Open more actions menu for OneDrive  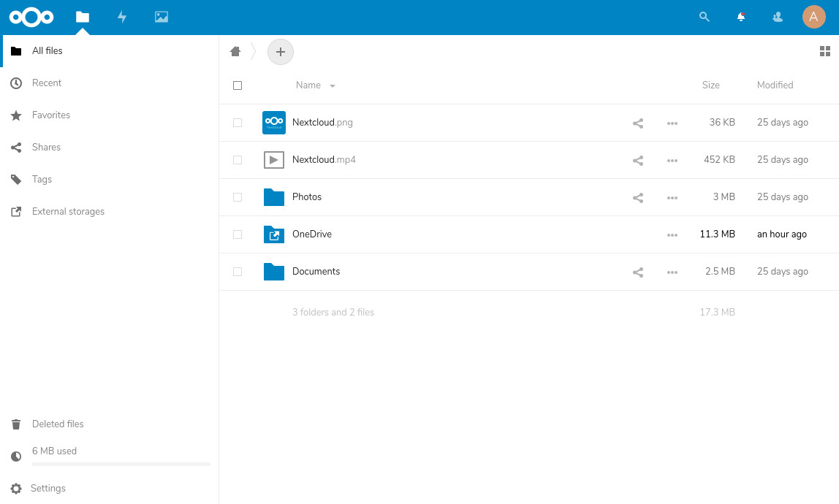(672, 235)
